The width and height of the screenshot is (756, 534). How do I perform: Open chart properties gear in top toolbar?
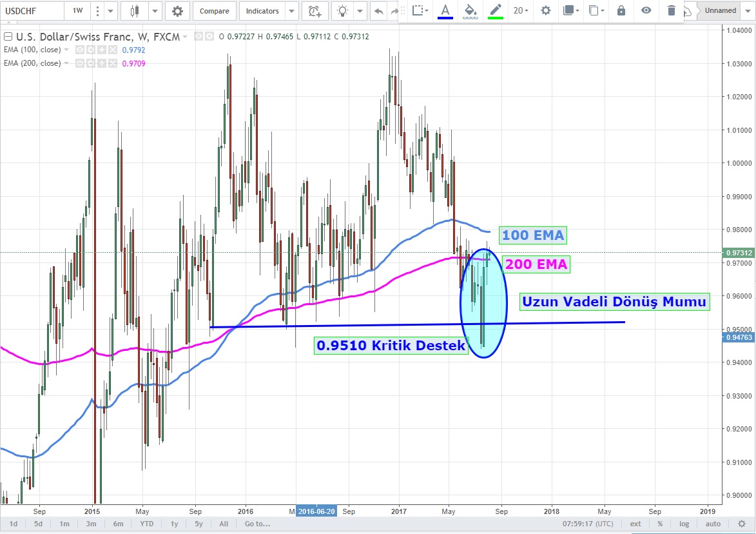(177, 11)
